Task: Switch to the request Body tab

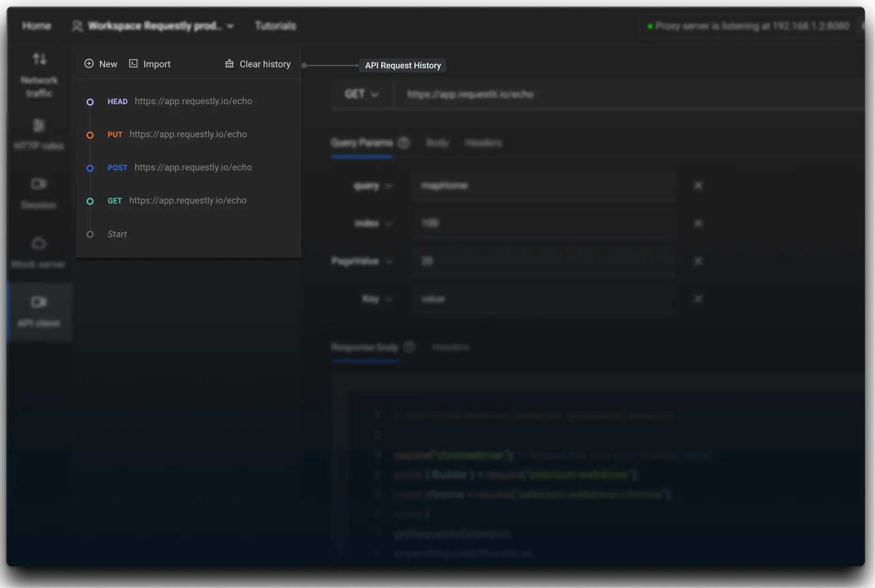Action: pyautogui.click(x=437, y=143)
